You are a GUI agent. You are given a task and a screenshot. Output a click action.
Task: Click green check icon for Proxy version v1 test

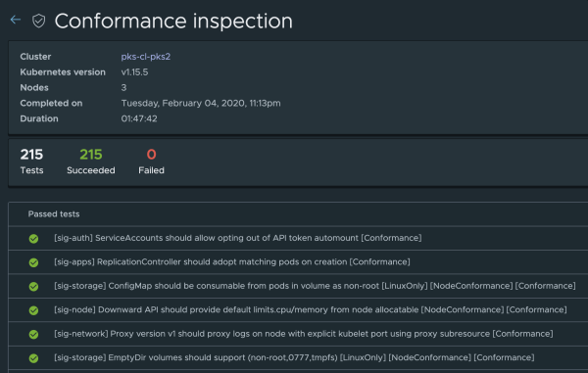point(33,335)
